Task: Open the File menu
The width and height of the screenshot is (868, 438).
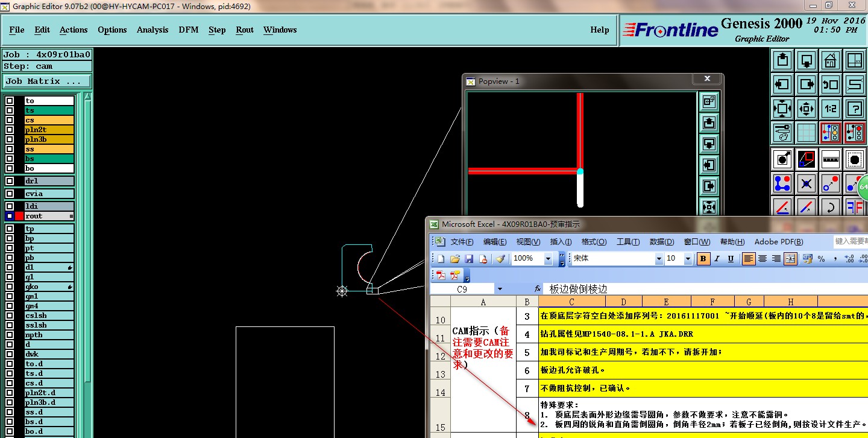Action: (x=17, y=30)
